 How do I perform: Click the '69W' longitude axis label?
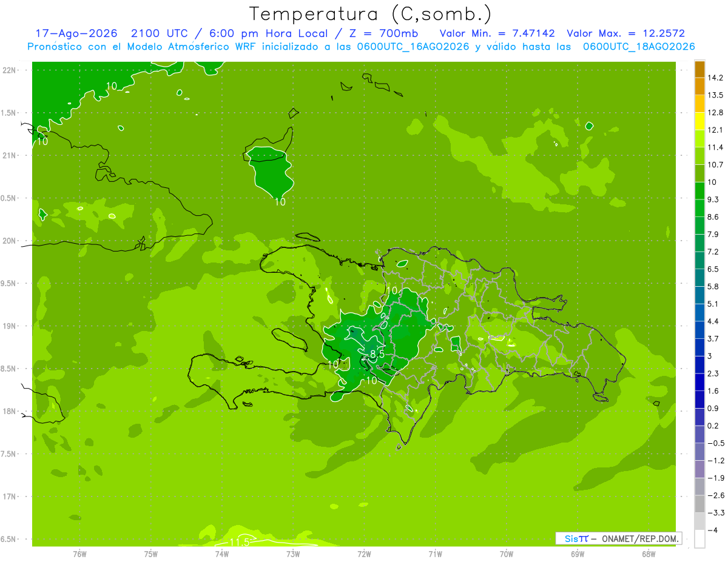578,554
